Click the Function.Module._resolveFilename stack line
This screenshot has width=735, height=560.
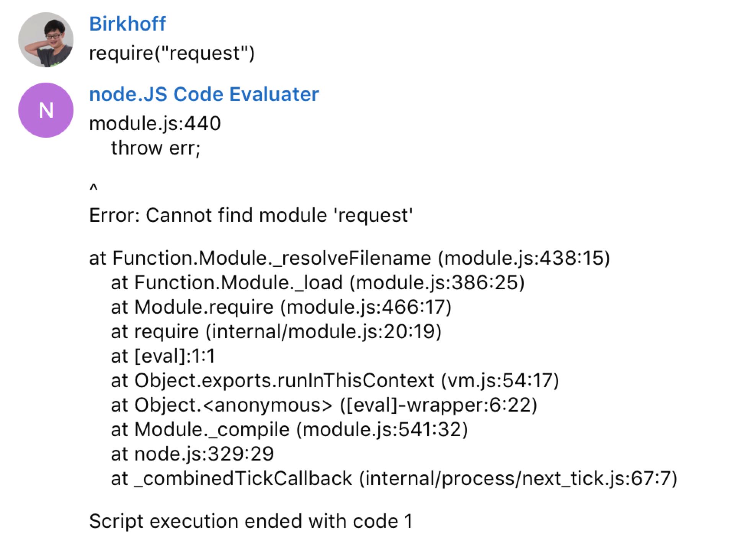(349, 258)
